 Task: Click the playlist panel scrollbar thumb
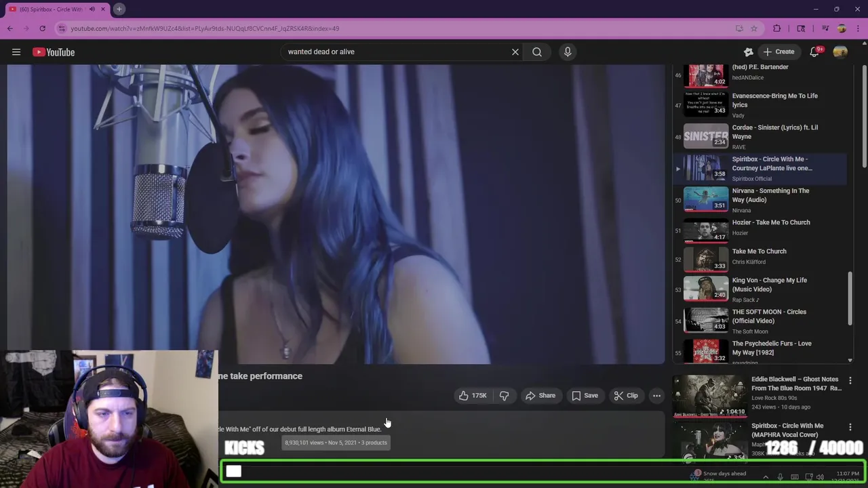coord(850,298)
